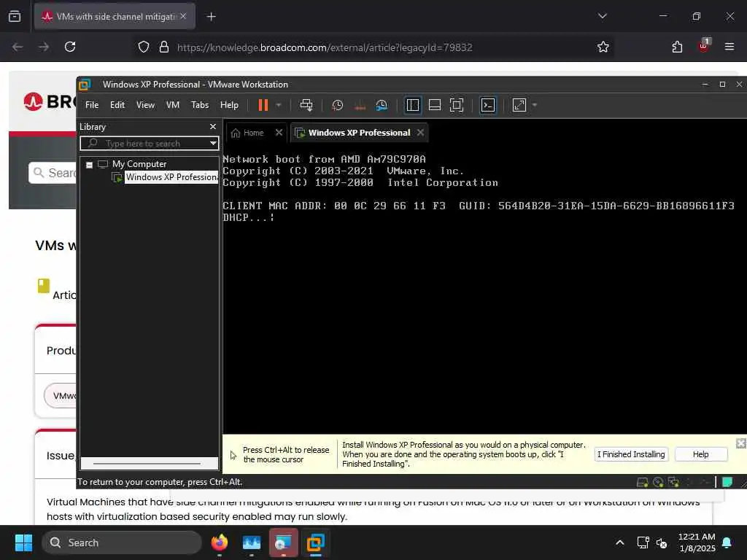Screen dimensions: 747x560
Task: Close the Windows XP Professional tab
Action: coord(420,133)
